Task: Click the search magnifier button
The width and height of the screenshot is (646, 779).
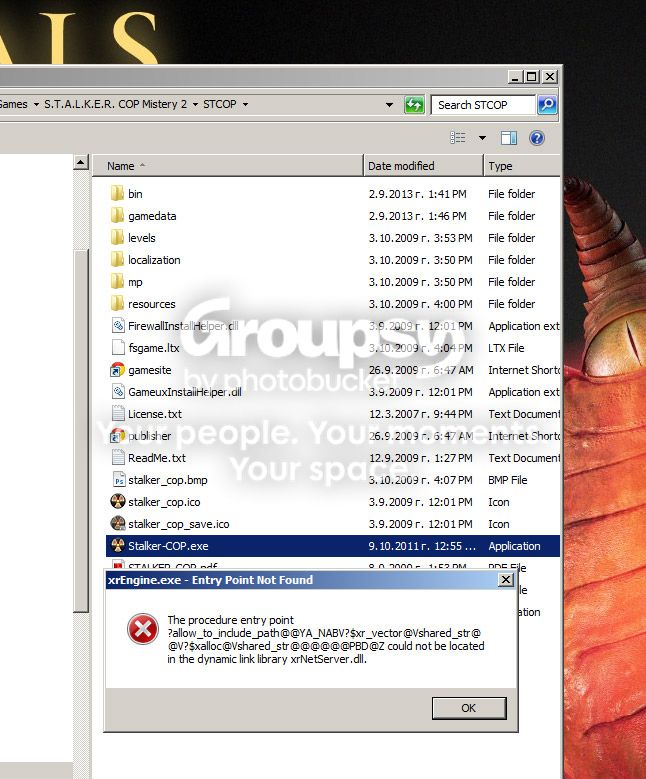Action: coord(547,105)
